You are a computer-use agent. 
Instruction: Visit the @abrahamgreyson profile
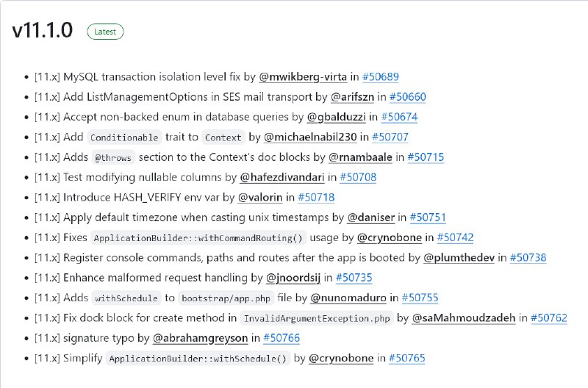(x=200, y=338)
